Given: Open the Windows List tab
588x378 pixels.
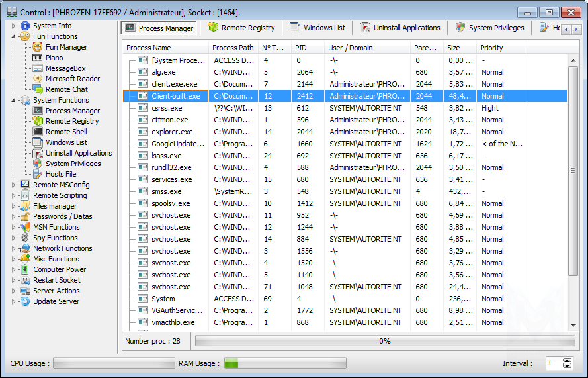Looking at the screenshot, I should click(x=317, y=28).
